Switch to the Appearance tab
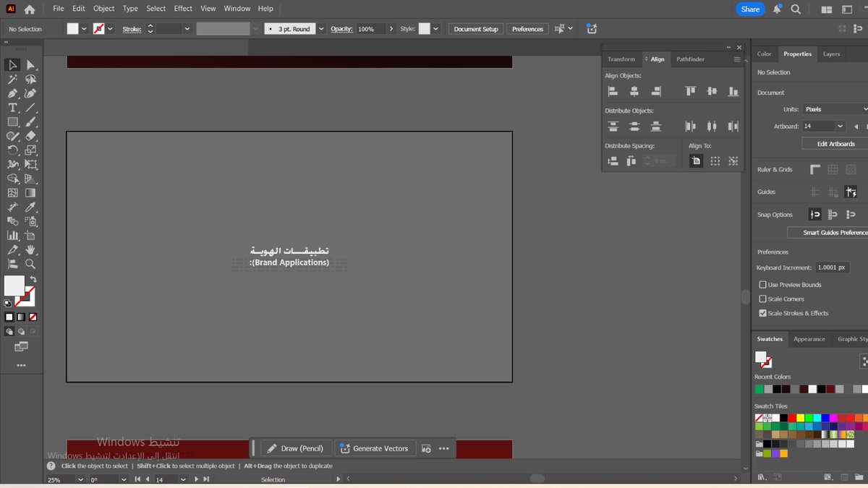Viewport: 868px width, 488px height. tap(809, 339)
